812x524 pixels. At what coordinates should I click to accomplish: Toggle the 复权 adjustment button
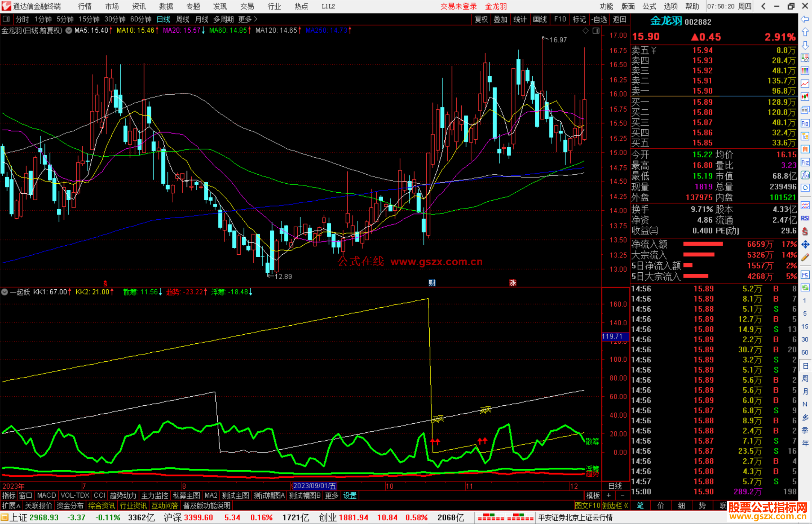(x=481, y=19)
